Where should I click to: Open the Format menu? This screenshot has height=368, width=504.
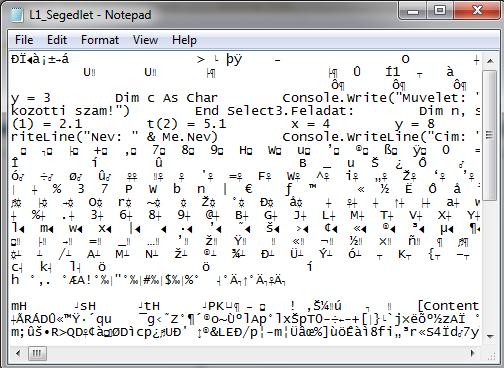(x=100, y=40)
